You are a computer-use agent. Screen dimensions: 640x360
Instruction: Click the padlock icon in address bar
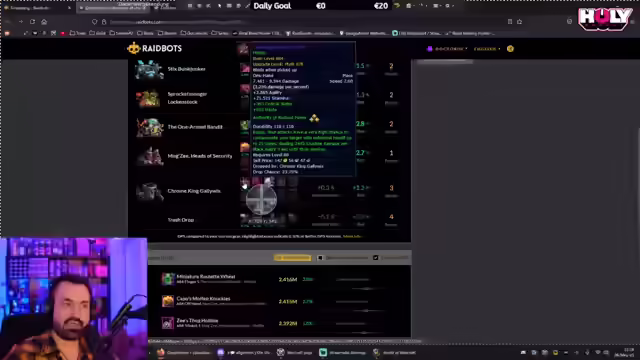pos(104,22)
